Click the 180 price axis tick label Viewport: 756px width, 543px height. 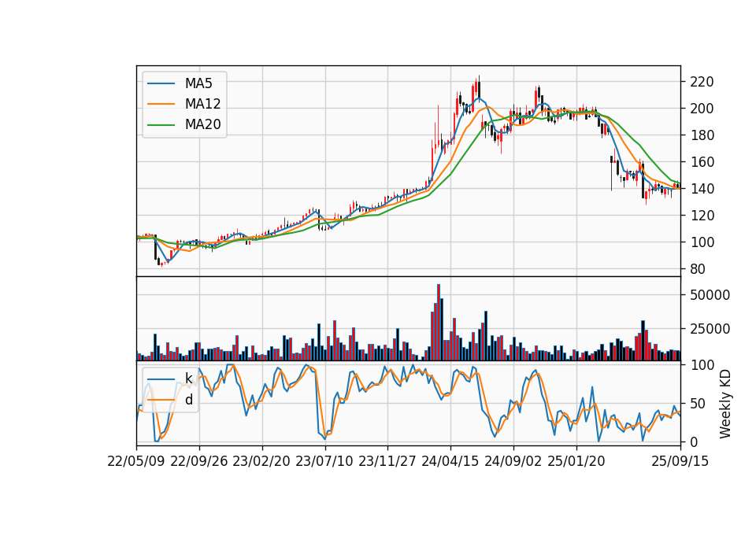point(702,135)
